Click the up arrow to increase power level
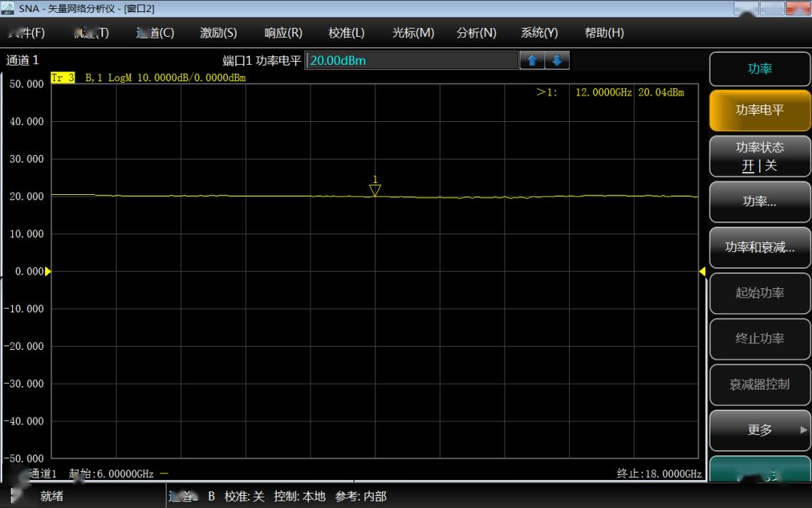Viewport: 812px width, 508px height. pos(532,61)
